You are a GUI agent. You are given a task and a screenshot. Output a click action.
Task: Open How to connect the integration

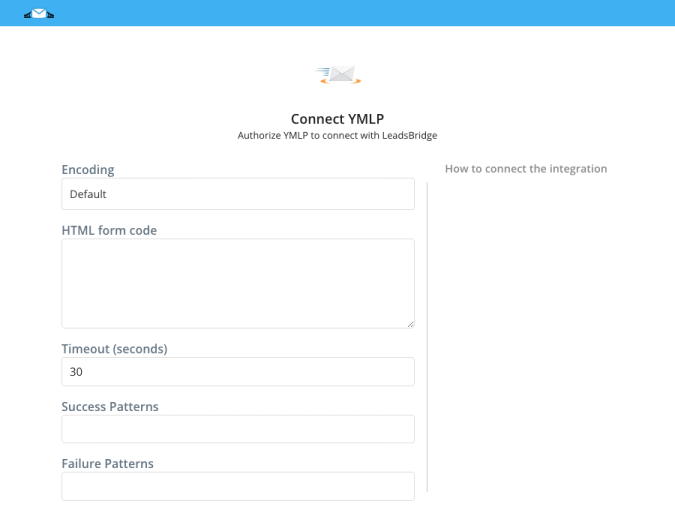526,169
